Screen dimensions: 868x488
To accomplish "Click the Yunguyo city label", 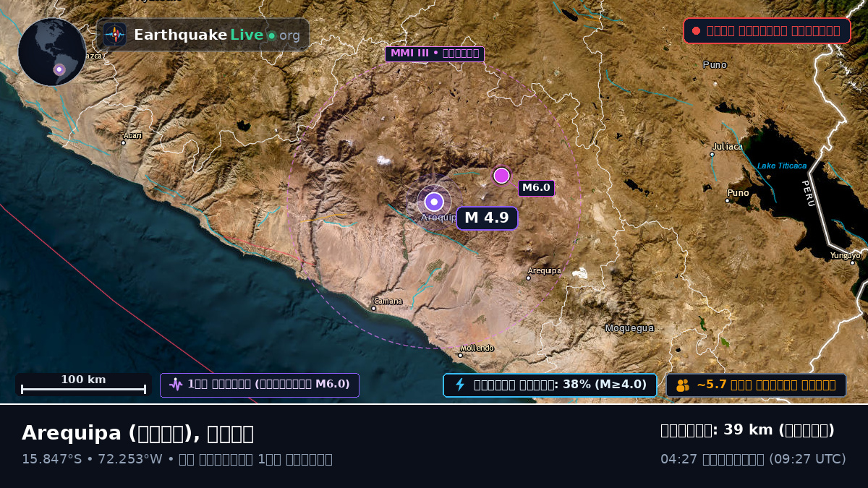I will [845, 255].
